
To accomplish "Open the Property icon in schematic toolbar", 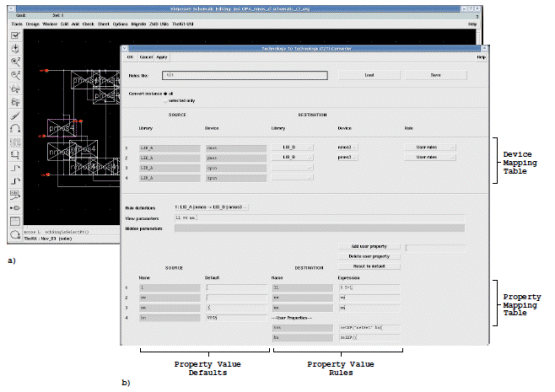I will pyautogui.click(x=15, y=142).
